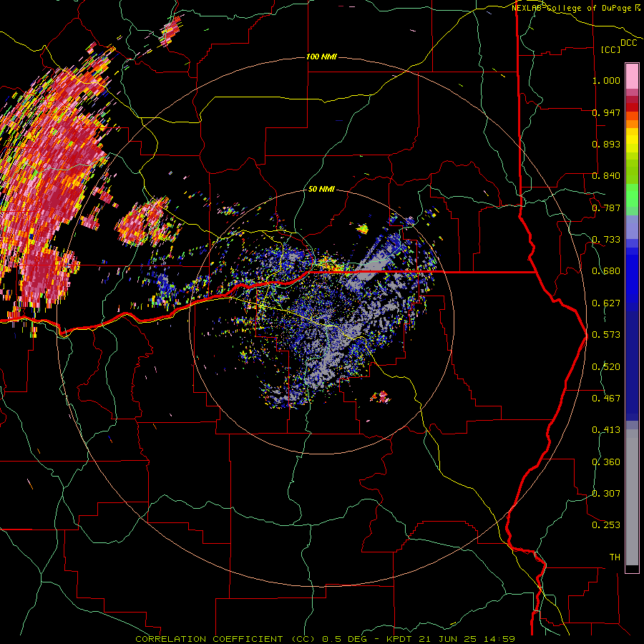The width and height of the screenshot is (644, 644).
Task: Select the DCC label above the color scale
Action: point(628,43)
